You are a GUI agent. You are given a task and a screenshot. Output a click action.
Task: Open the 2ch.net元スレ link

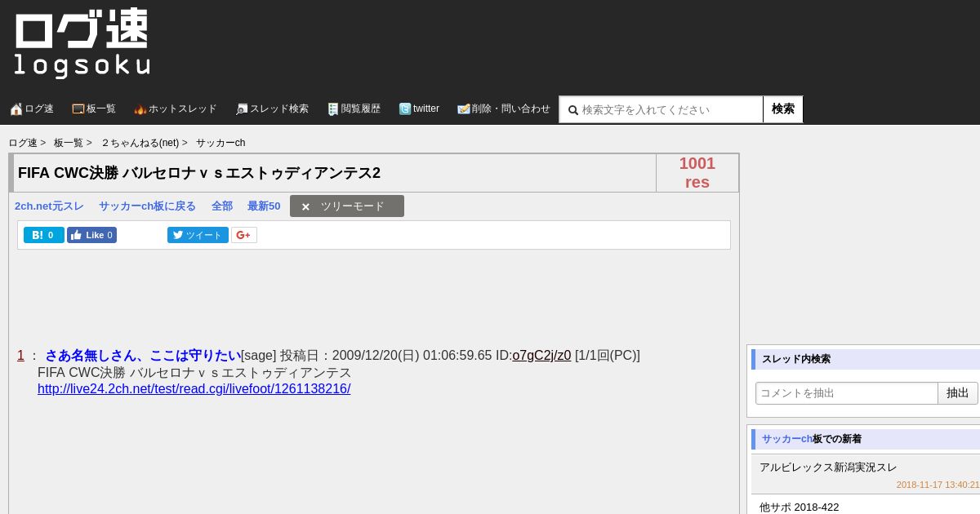pyautogui.click(x=49, y=206)
